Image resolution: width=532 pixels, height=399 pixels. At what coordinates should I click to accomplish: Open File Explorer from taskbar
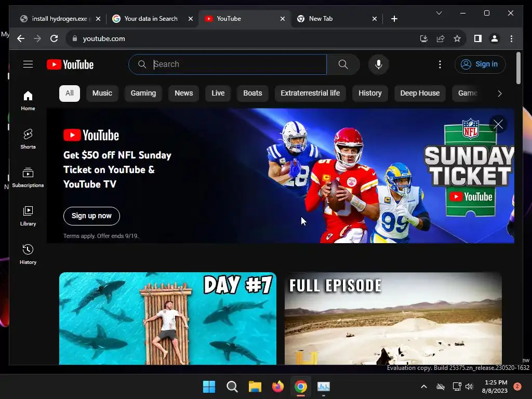coord(255,387)
